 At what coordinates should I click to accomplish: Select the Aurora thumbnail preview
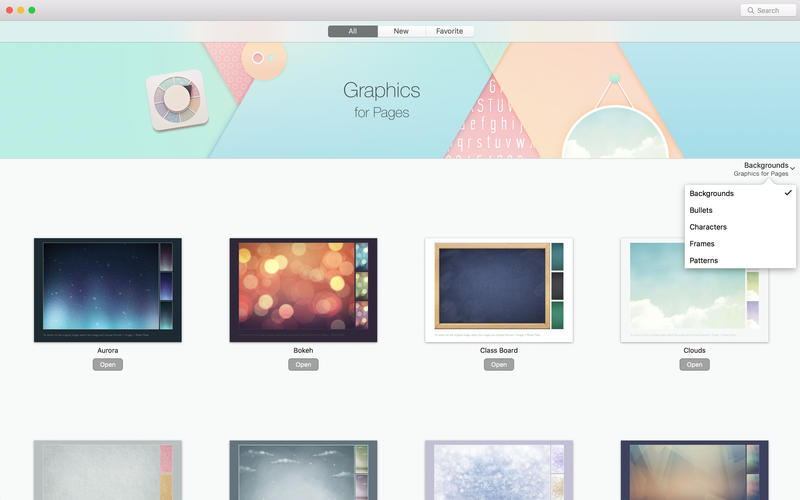pos(108,290)
